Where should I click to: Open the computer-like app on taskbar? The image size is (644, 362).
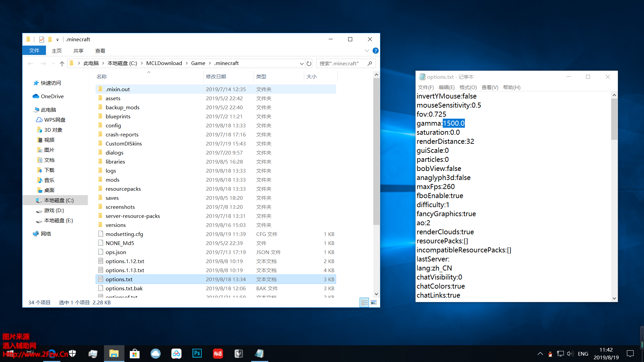(x=93, y=354)
